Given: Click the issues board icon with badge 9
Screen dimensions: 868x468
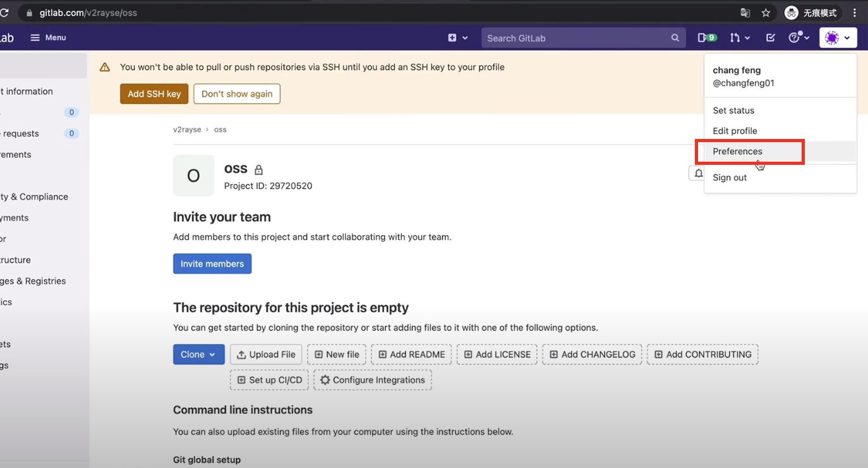Looking at the screenshot, I should (x=707, y=38).
